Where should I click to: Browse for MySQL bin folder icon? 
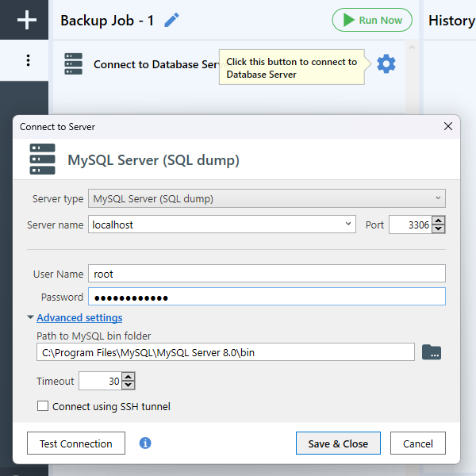[x=432, y=352]
